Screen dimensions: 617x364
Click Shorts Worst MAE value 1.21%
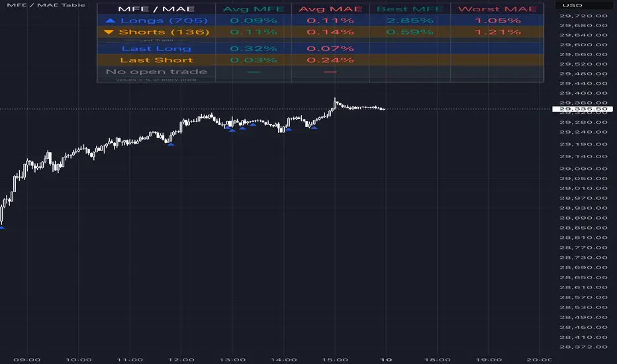(x=497, y=32)
